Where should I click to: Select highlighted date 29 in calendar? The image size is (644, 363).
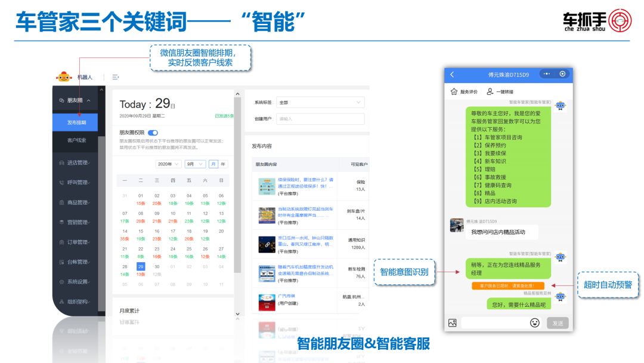tap(141, 266)
